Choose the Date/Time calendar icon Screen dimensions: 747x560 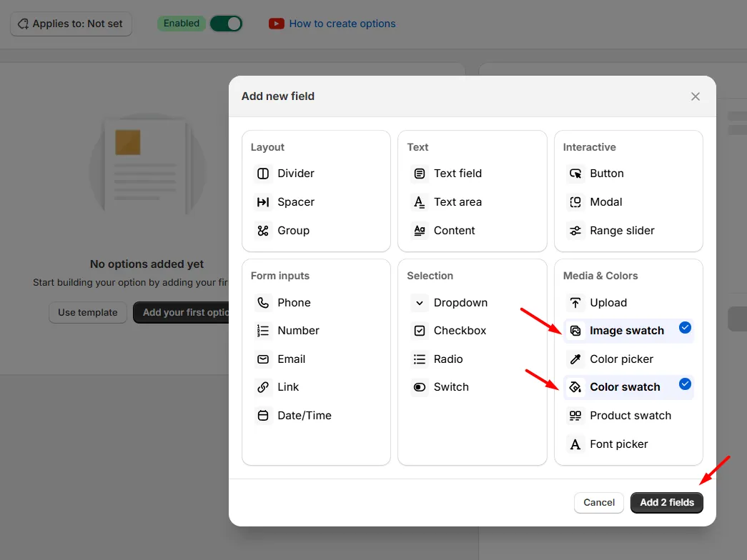coord(263,415)
